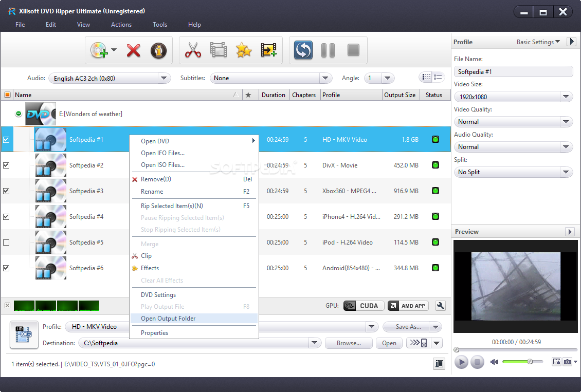Open the Destination path dropdown
The image size is (581, 392).
click(x=314, y=343)
